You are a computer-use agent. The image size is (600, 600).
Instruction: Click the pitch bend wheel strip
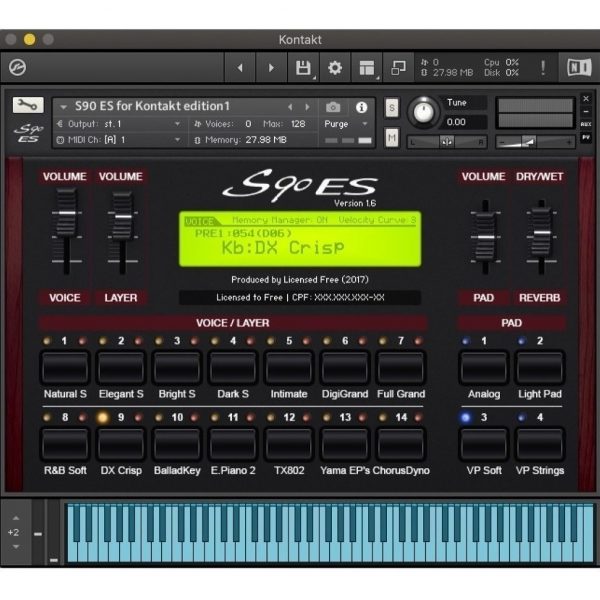tap(38, 532)
